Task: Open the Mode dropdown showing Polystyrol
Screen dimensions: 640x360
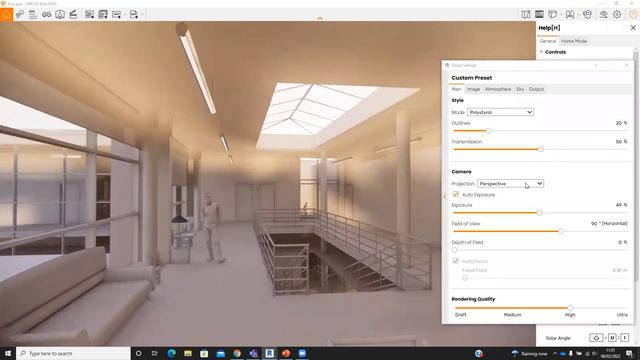Action: point(500,112)
